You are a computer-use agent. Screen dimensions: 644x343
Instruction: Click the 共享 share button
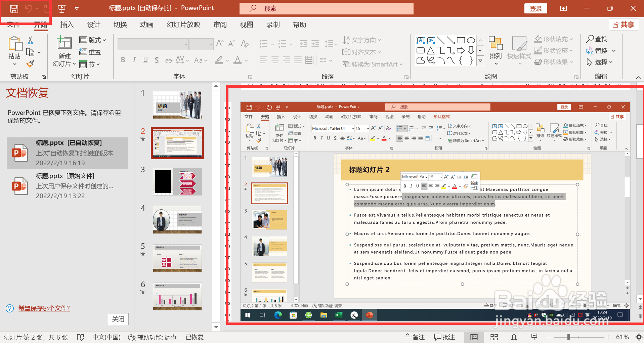(624, 25)
